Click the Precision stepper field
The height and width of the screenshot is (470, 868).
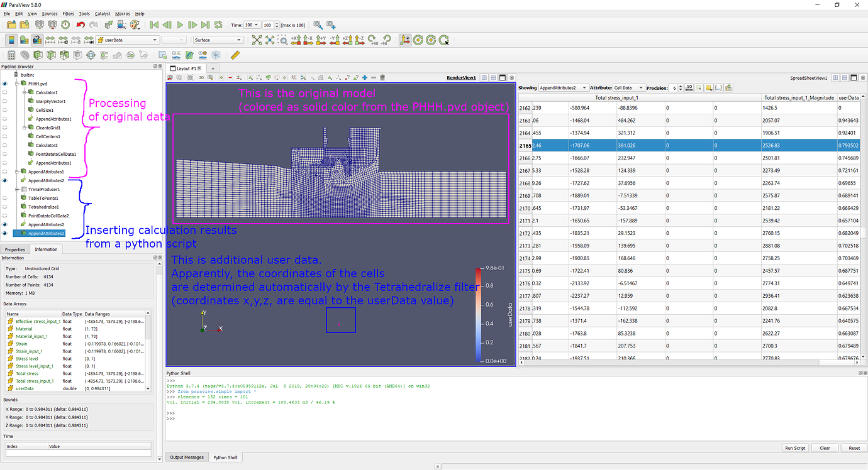click(x=677, y=88)
